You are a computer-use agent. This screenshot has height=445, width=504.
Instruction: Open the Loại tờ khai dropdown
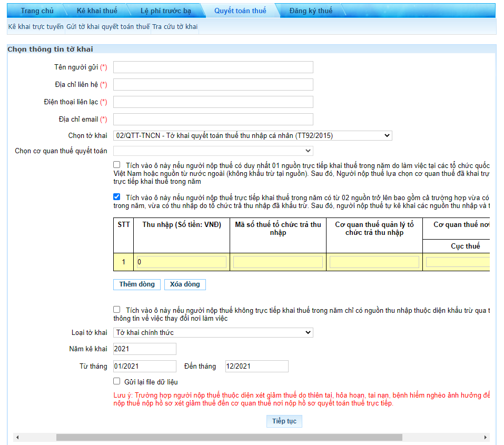pyautogui.click(x=213, y=332)
